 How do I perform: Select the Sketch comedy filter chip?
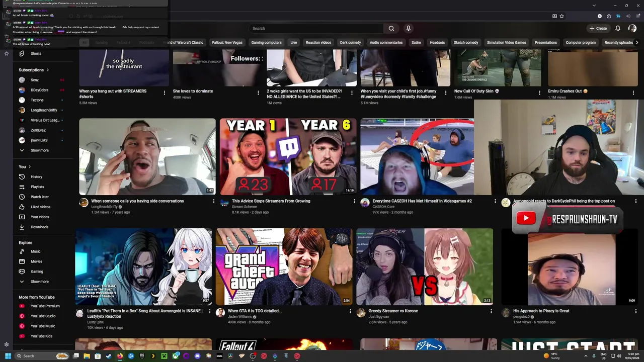pos(466,42)
